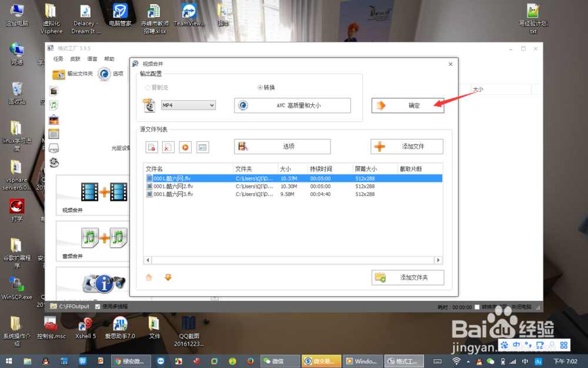Viewport: 588px width, 368px height.
Task: Toggle the shutdown-after-conversion checkbox in status bar
Action: 477,307
